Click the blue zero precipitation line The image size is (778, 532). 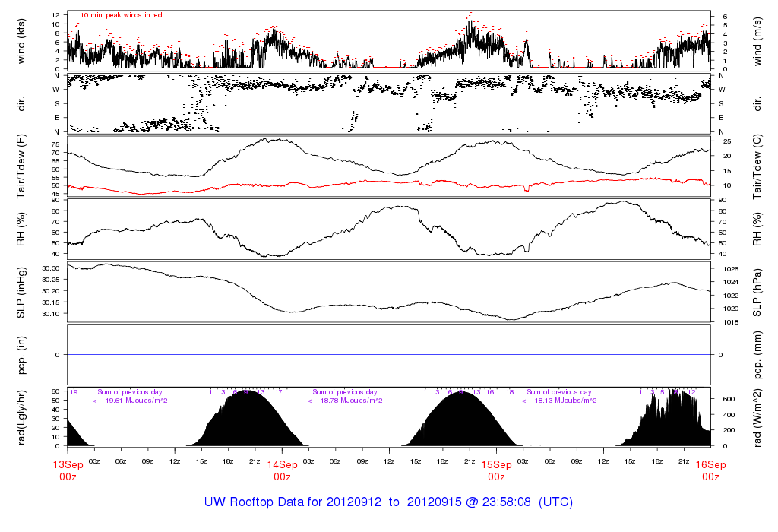pyautogui.click(x=389, y=355)
